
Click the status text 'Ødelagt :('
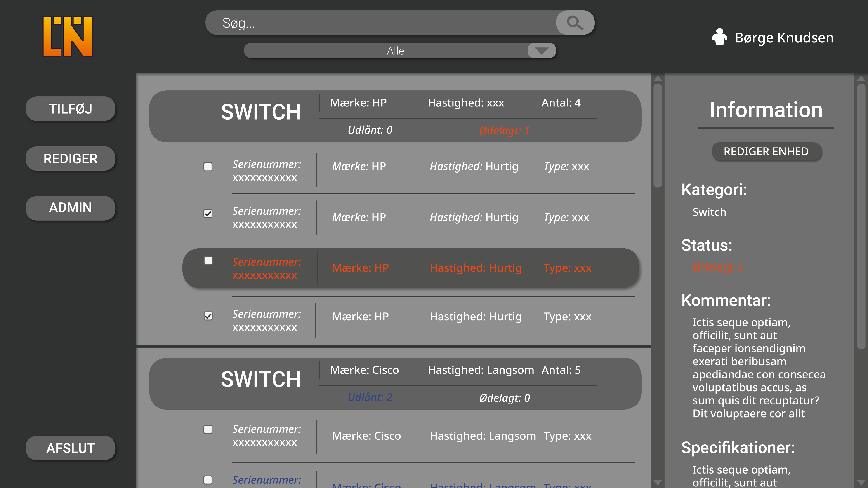click(x=718, y=267)
